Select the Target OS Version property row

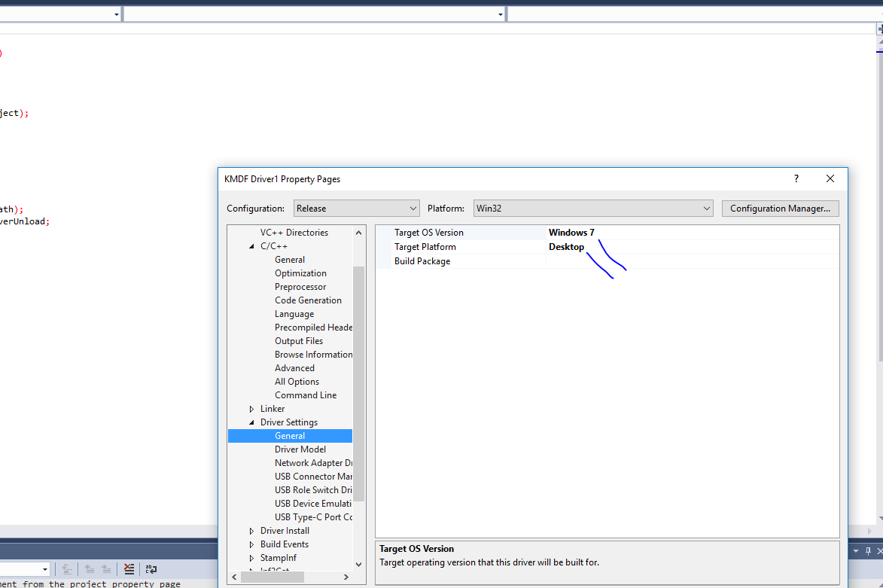tap(429, 233)
